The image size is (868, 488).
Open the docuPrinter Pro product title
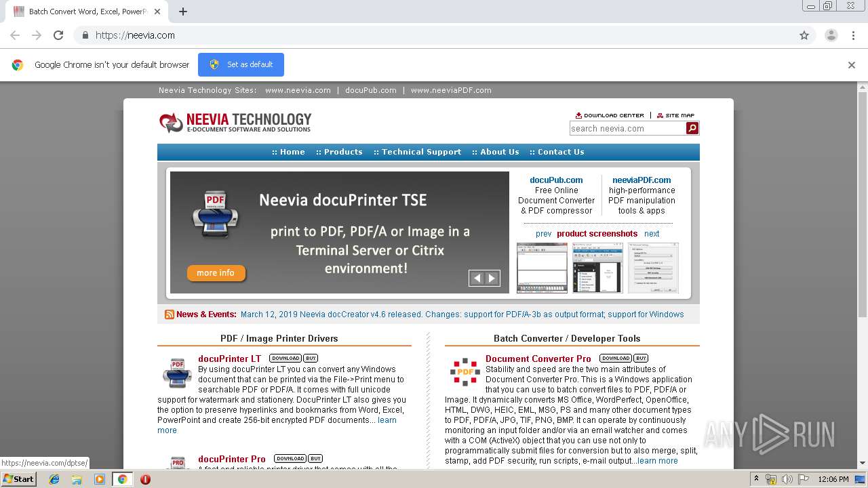(232, 459)
